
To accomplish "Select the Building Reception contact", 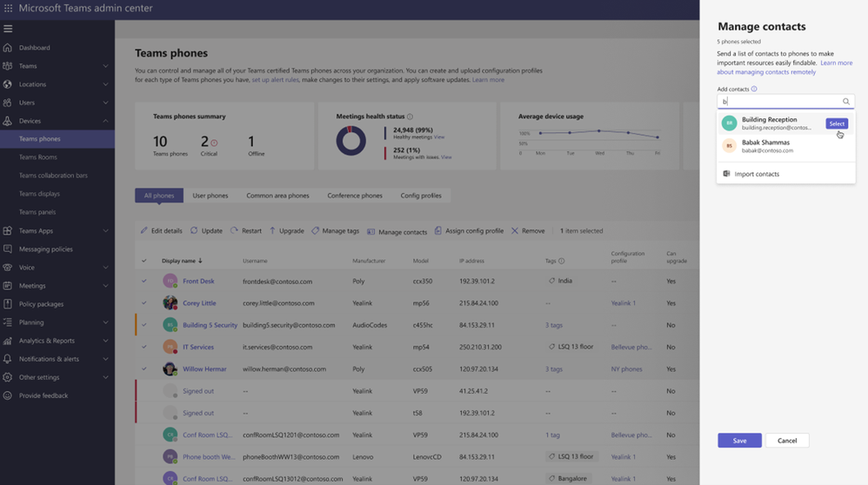I will [x=837, y=124].
